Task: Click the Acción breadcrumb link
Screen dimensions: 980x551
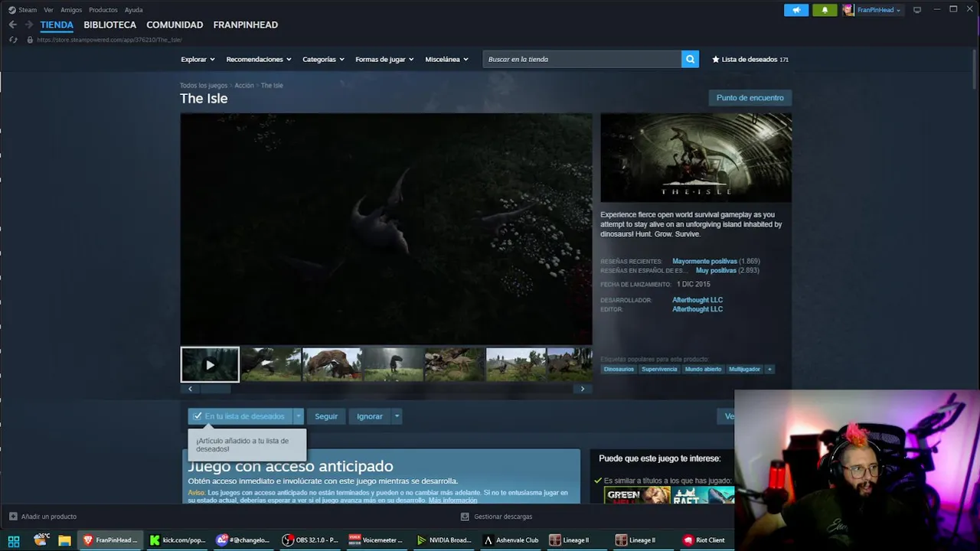Action: click(x=244, y=86)
